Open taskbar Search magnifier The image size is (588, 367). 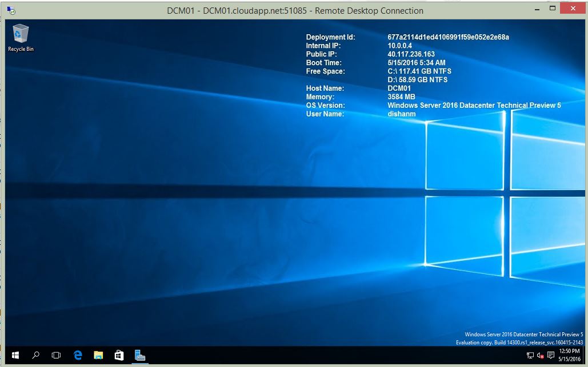[x=36, y=355]
